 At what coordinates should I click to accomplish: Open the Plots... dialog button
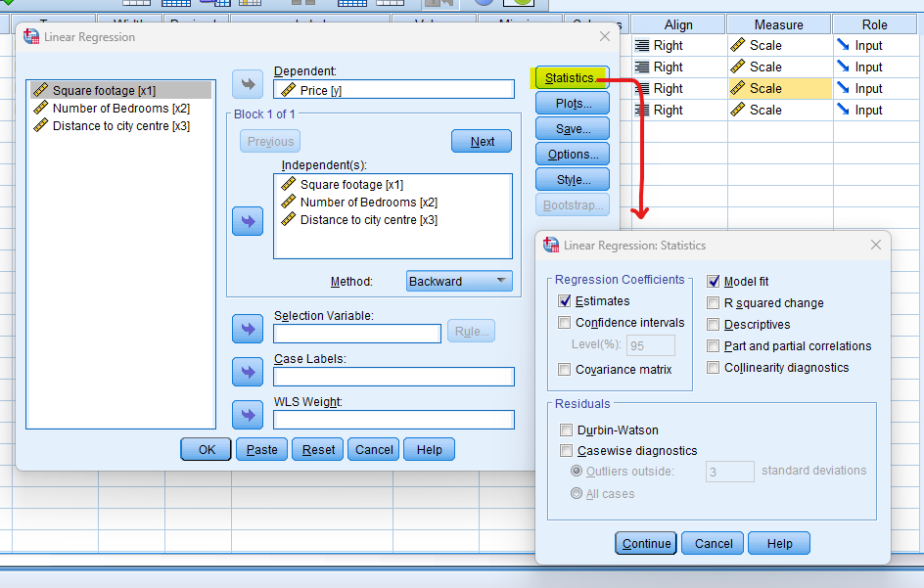click(572, 103)
